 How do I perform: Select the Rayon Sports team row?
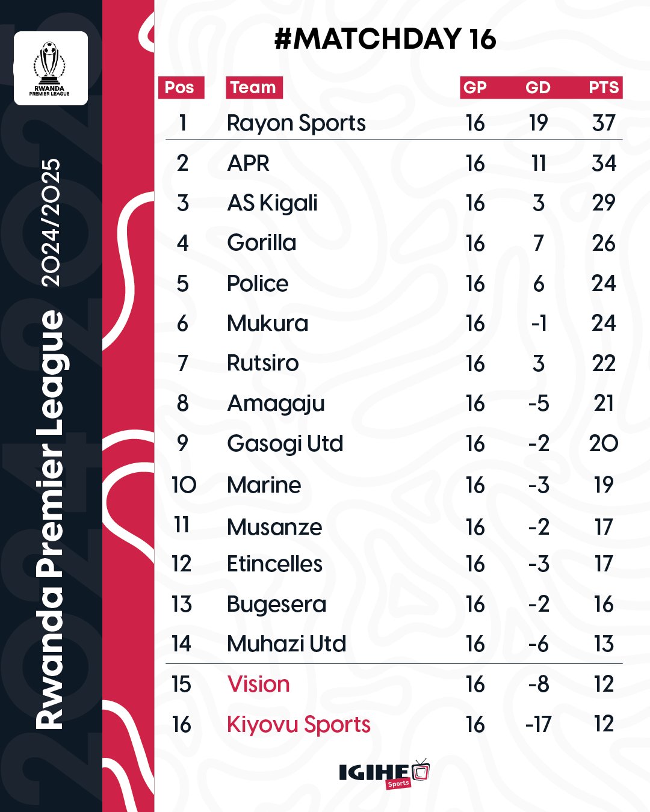coord(394,123)
